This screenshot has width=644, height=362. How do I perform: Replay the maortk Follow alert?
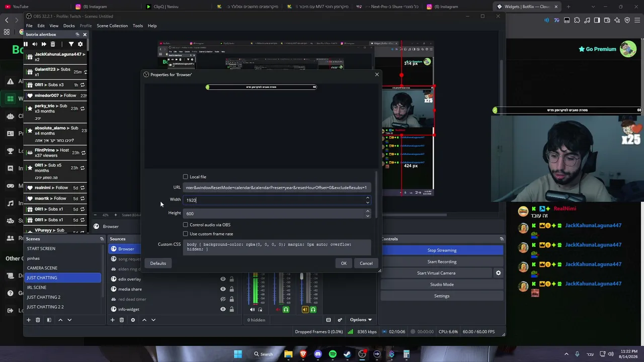point(83,198)
